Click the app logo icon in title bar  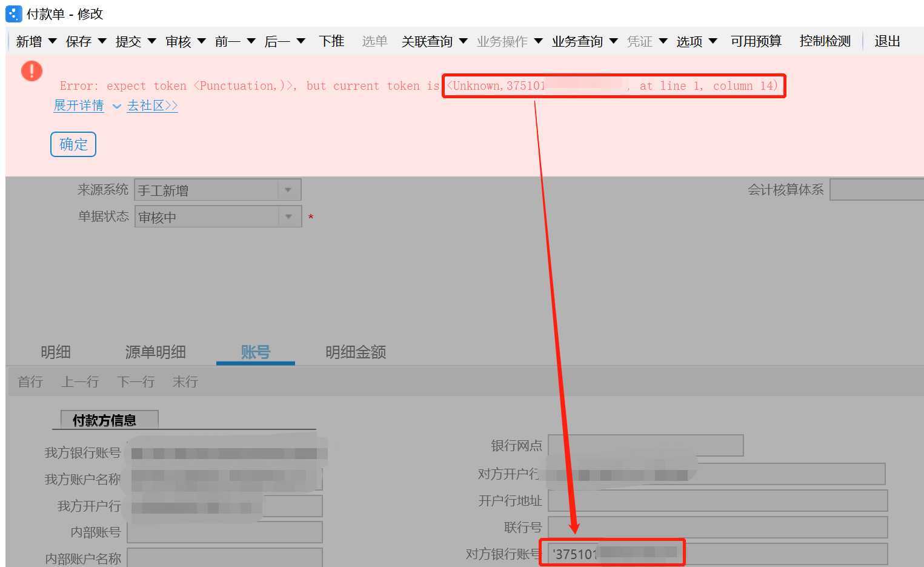(13, 13)
